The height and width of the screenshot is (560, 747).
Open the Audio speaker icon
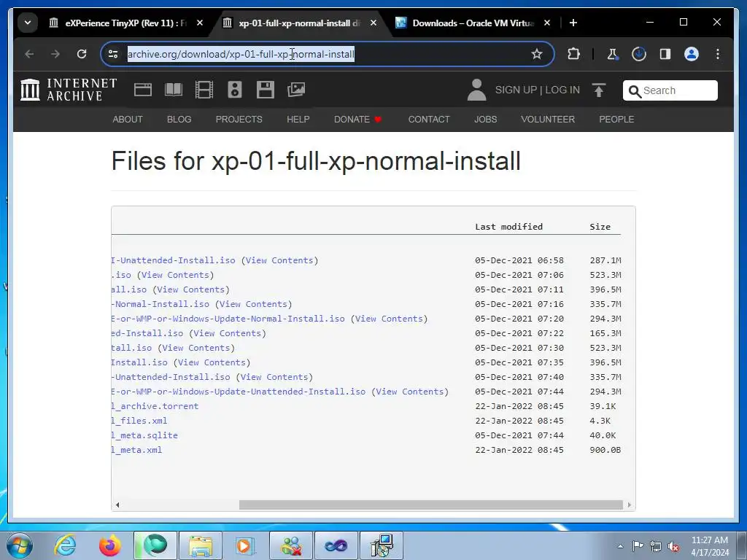tap(235, 90)
